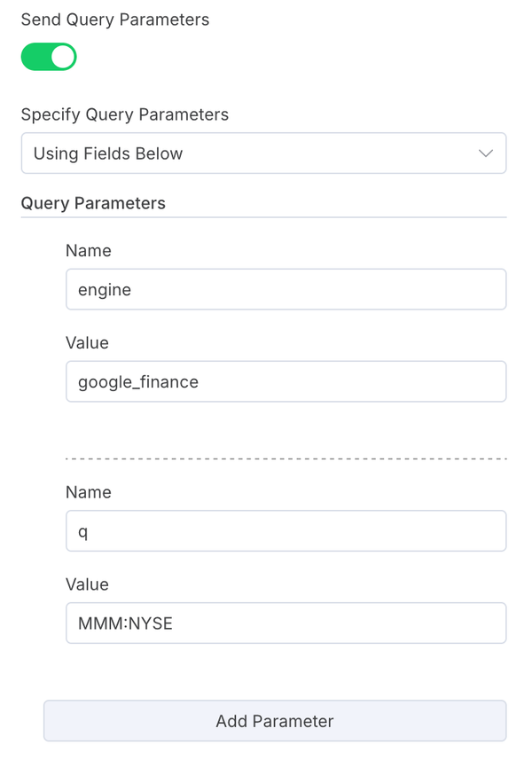This screenshot has width=532, height=760.
Task: Click the second parameter Name field
Action: coord(286,530)
